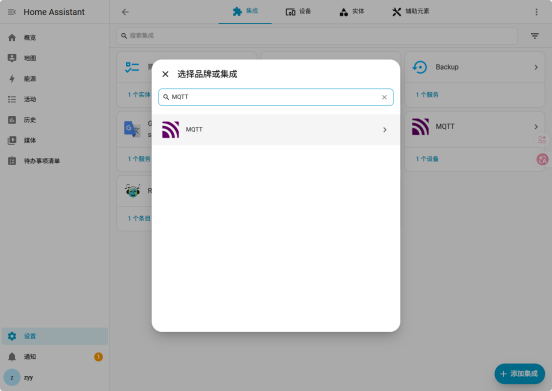Open the Integrations tab
The image size is (552, 391).
245,12
